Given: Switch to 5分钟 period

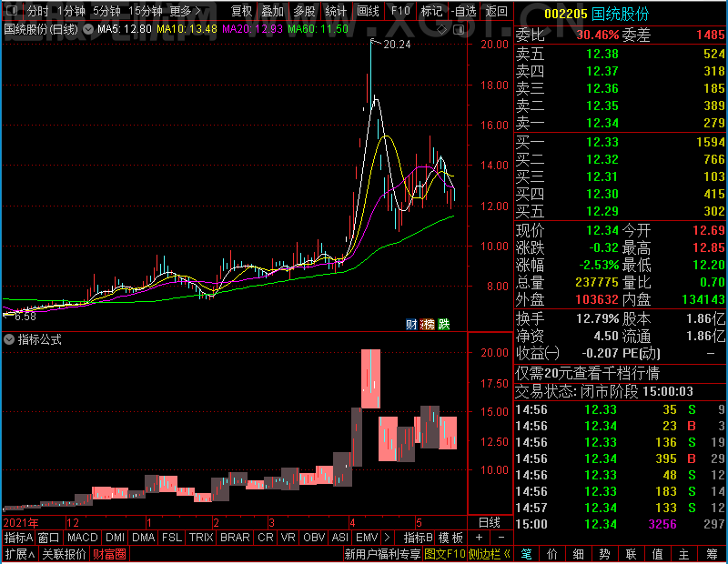Looking at the screenshot, I should (106, 11).
